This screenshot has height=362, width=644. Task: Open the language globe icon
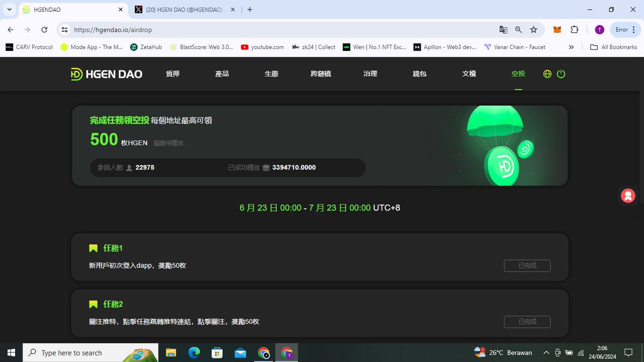click(x=547, y=74)
